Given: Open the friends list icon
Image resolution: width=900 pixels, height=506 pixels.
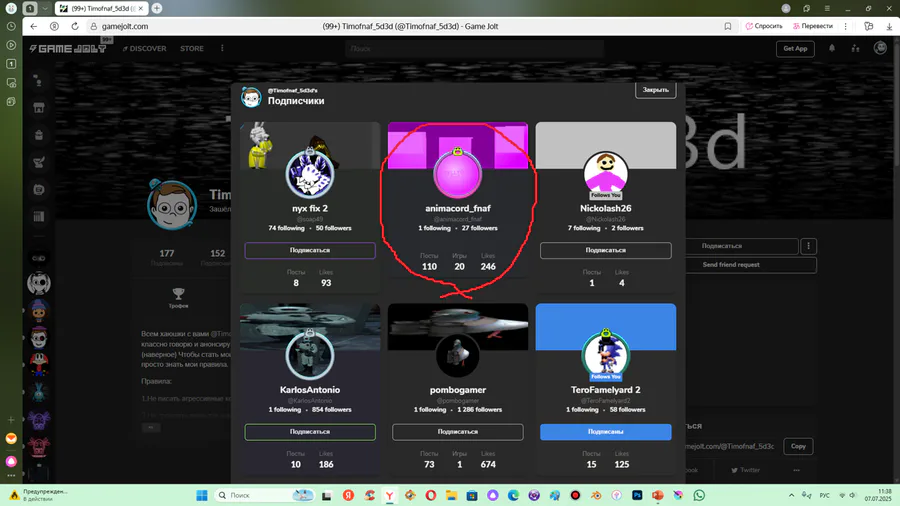Looking at the screenshot, I should pyautogui.click(x=855, y=49).
